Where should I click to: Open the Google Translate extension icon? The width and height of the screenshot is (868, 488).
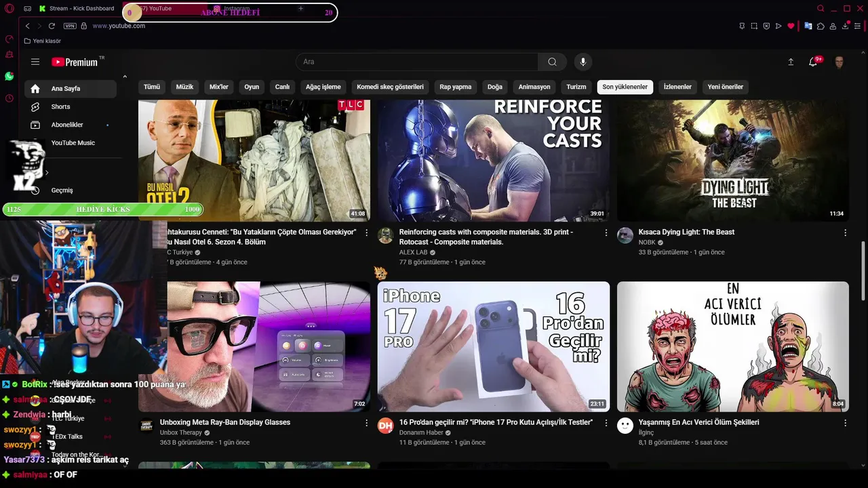(x=808, y=26)
